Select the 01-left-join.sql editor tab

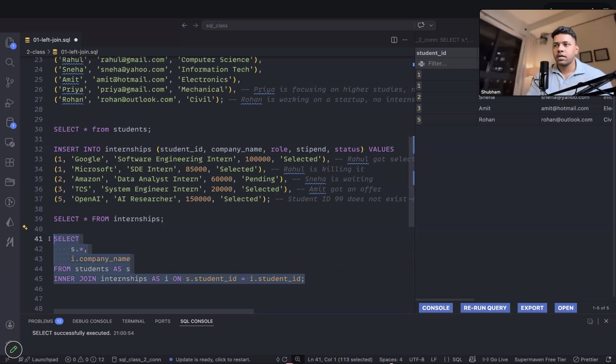[51, 39]
